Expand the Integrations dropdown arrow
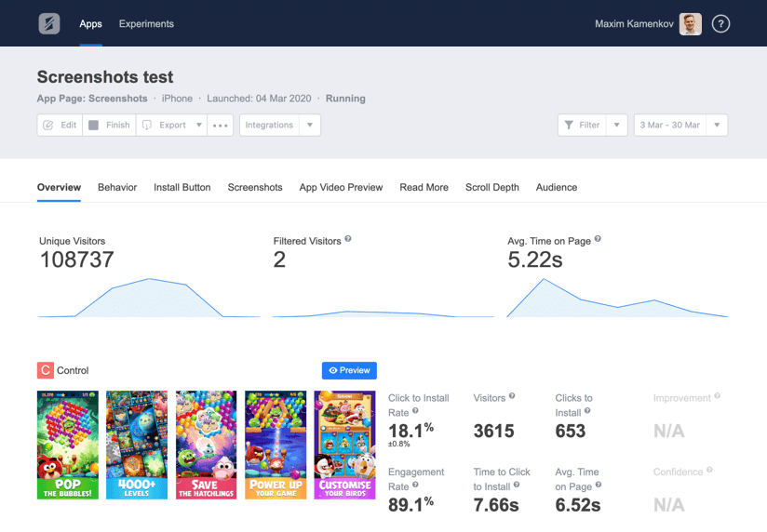The image size is (767, 532). click(310, 126)
